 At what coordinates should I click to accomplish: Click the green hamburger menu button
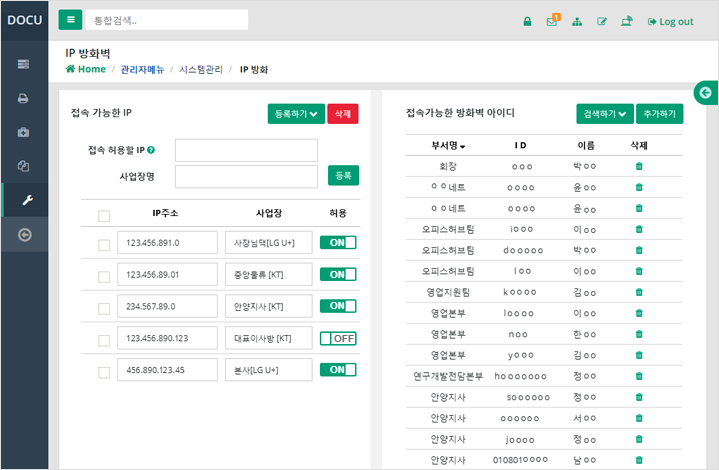click(x=70, y=20)
